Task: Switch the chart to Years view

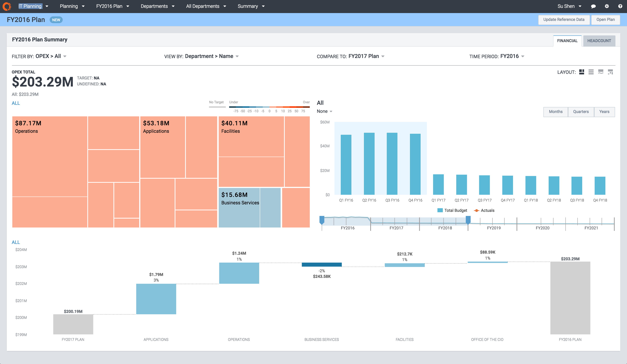Action: [x=604, y=112]
